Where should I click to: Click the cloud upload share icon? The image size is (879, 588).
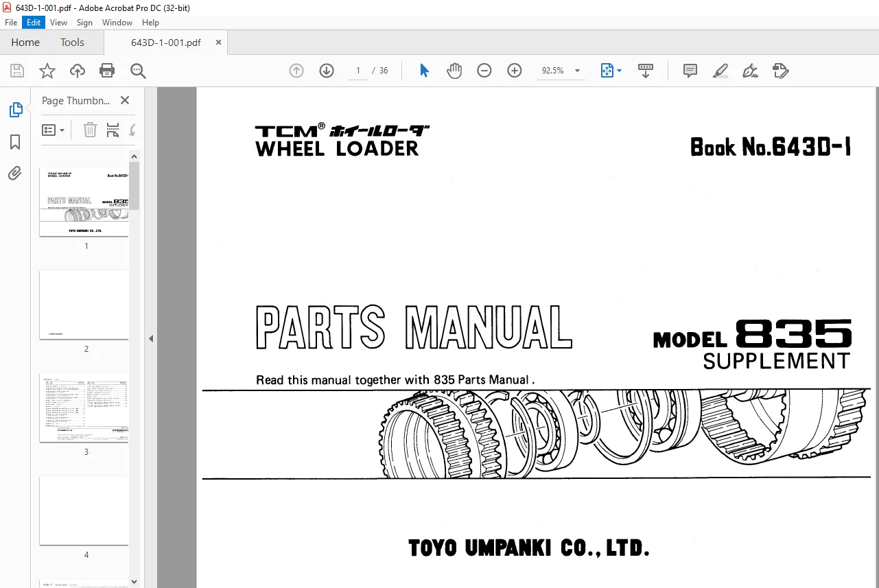[x=78, y=71]
